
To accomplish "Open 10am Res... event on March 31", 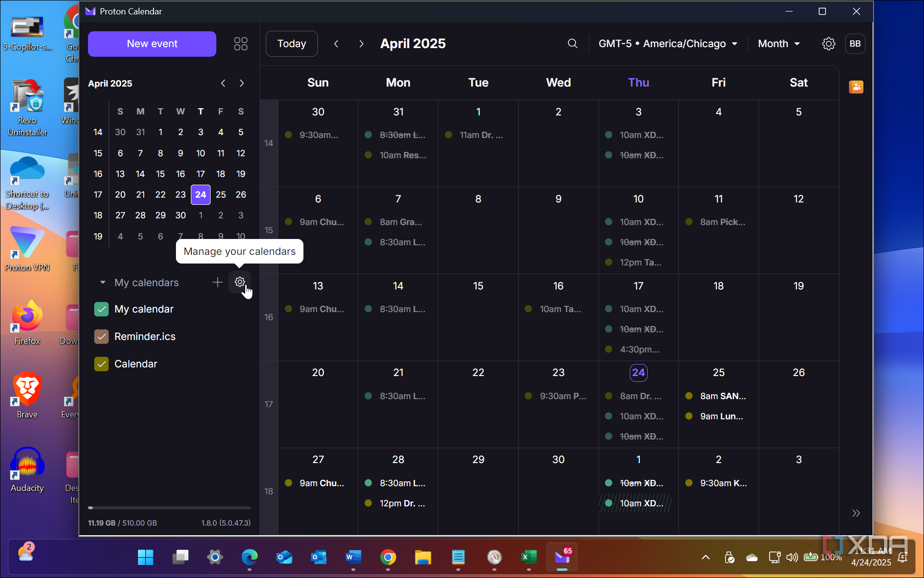I will pyautogui.click(x=398, y=155).
